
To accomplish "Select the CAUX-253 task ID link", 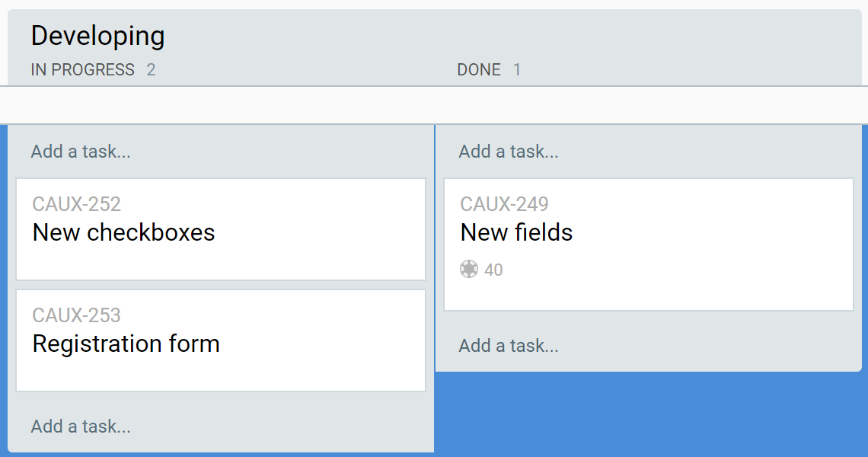I will tap(77, 315).
